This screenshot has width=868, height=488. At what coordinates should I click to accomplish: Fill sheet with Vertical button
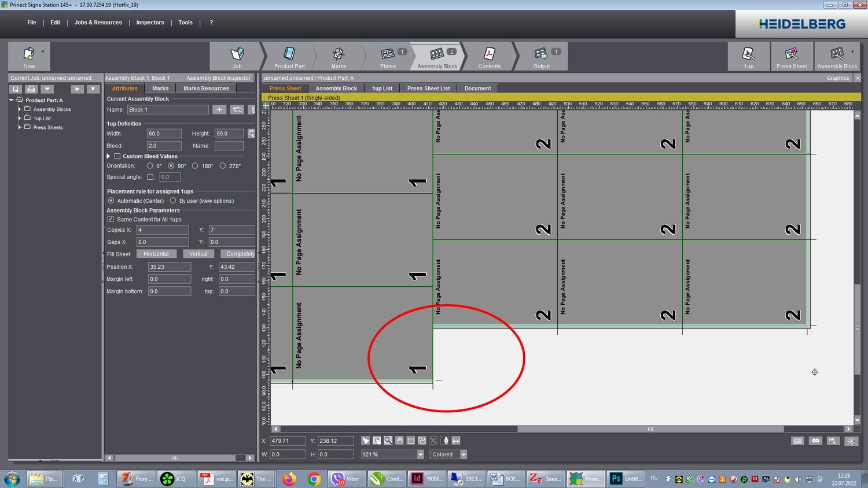(x=198, y=254)
